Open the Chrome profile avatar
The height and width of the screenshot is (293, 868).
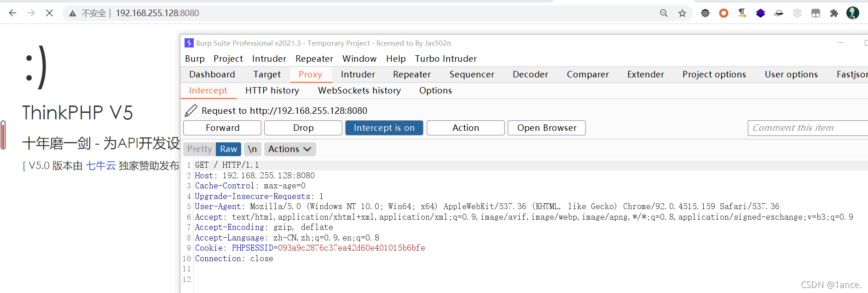click(x=853, y=13)
